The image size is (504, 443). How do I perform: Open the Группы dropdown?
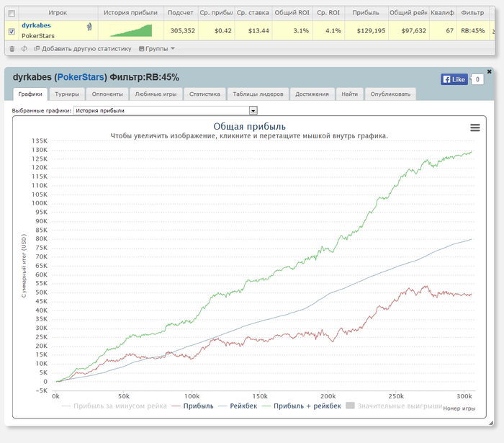157,49
